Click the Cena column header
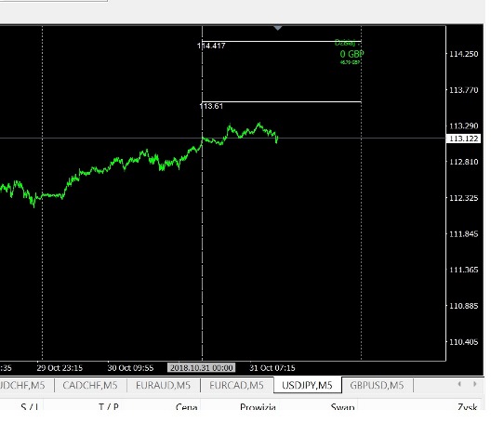This screenshot has width=504, height=423. point(186,407)
